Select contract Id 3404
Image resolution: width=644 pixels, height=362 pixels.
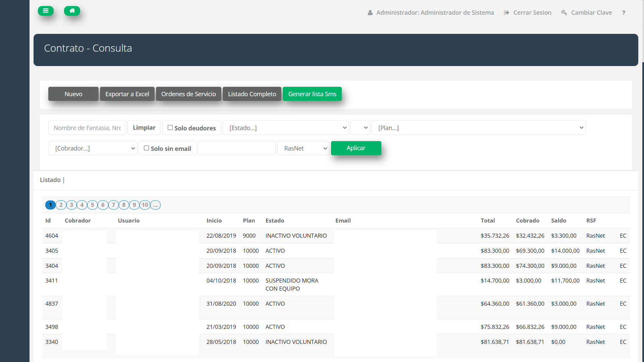click(52, 266)
